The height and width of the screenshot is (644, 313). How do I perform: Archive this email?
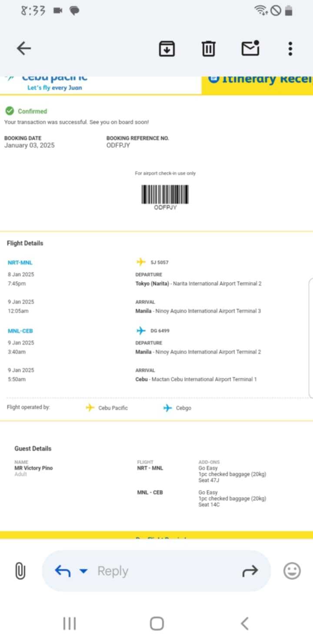pyautogui.click(x=167, y=48)
